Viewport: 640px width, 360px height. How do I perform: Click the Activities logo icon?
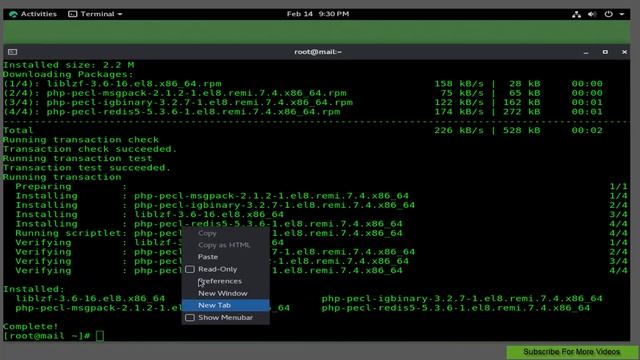[x=13, y=14]
